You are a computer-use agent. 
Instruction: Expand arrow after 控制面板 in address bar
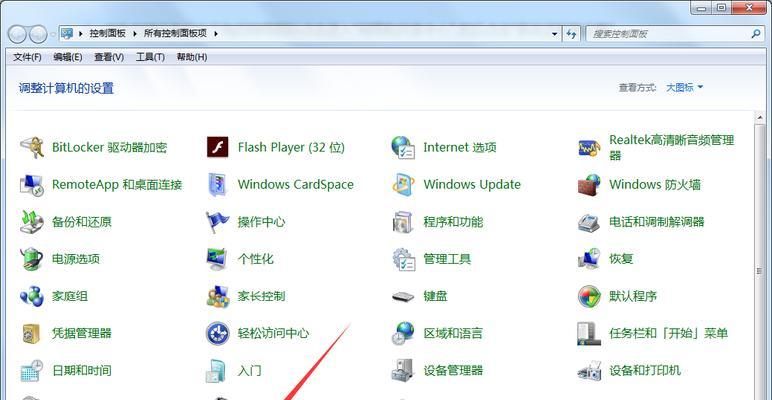(134, 34)
